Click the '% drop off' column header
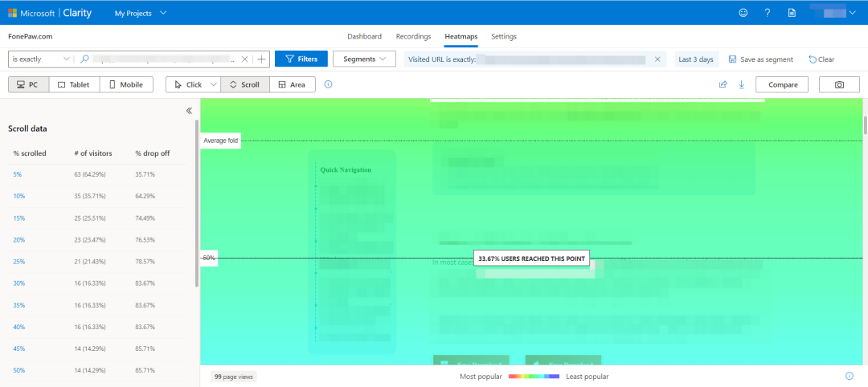The height and width of the screenshot is (387, 868). point(152,153)
